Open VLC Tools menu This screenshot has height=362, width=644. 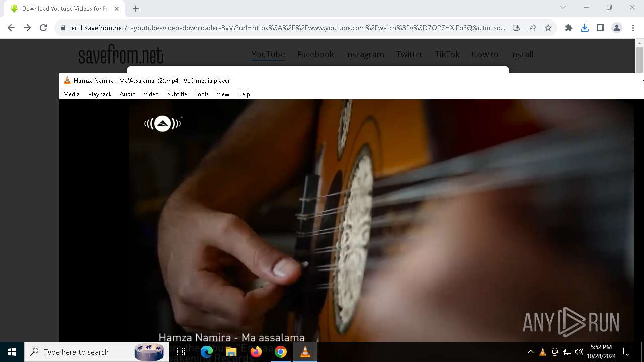[x=202, y=94]
